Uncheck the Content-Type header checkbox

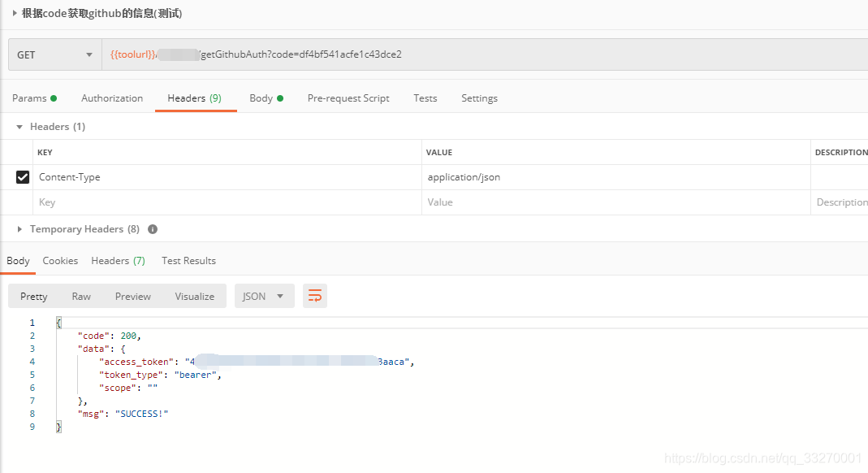23,177
